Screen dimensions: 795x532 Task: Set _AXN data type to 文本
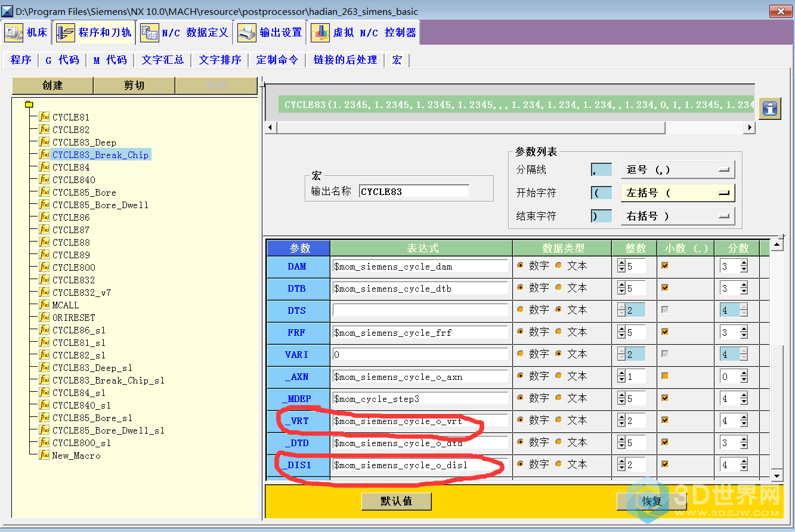559,376
